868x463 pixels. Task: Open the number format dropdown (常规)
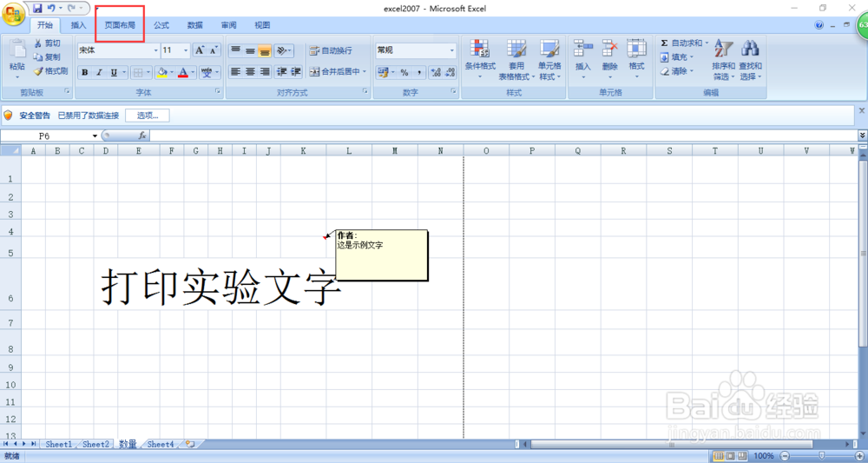point(451,50)
